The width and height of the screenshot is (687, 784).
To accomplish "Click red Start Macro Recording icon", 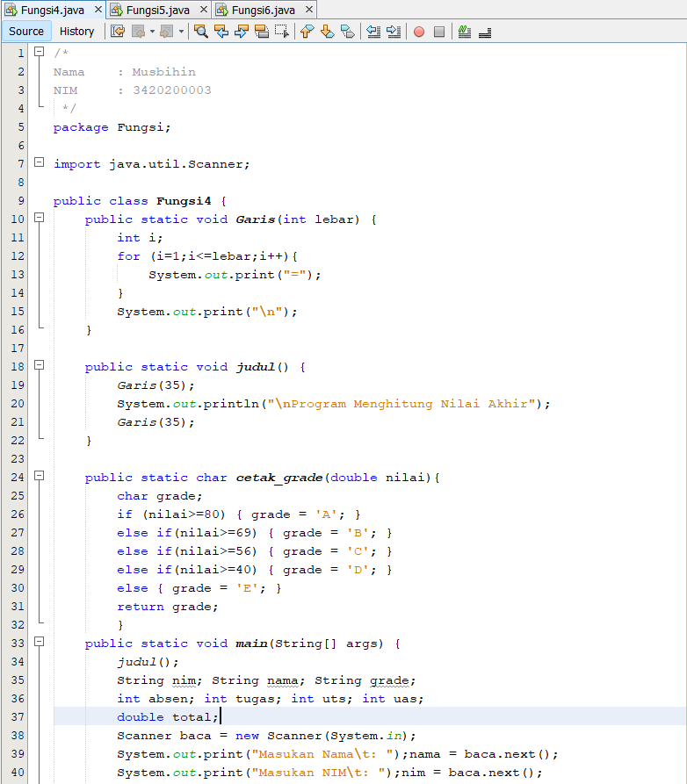I will 419,32.
